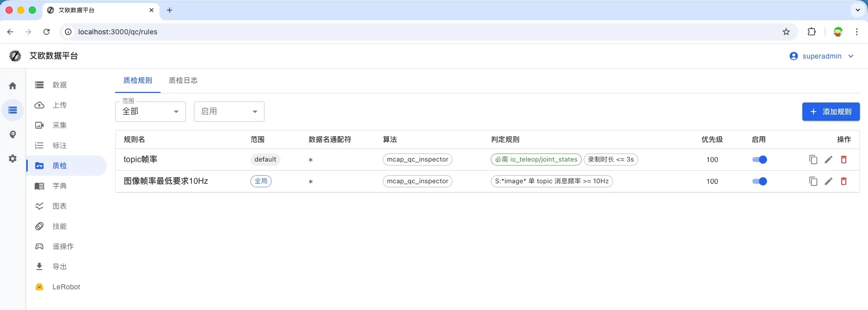Click the browser address bar
868x310 pixels.
[404, 32]
